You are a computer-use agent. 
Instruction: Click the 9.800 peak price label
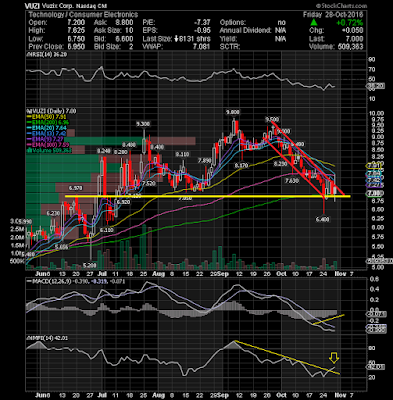point(233,112)
